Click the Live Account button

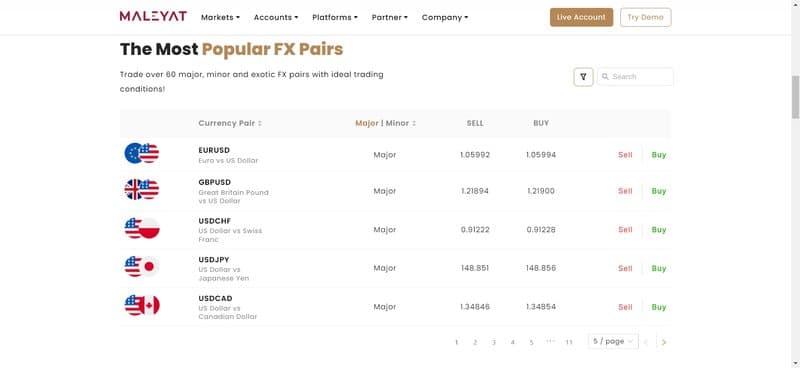coord(581,17)
